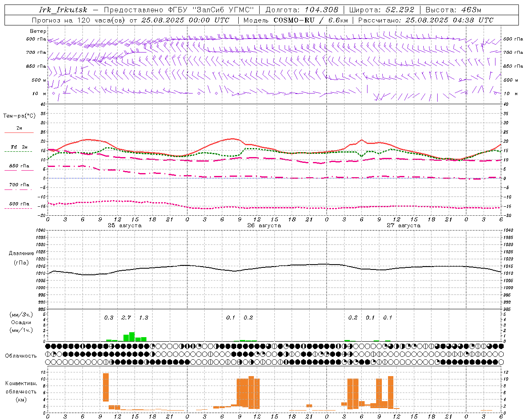This screenshot has height=420, width=525.
Task: Click the (мм/1ч.) precipitation unit label
Action: [x=21, y=330]
